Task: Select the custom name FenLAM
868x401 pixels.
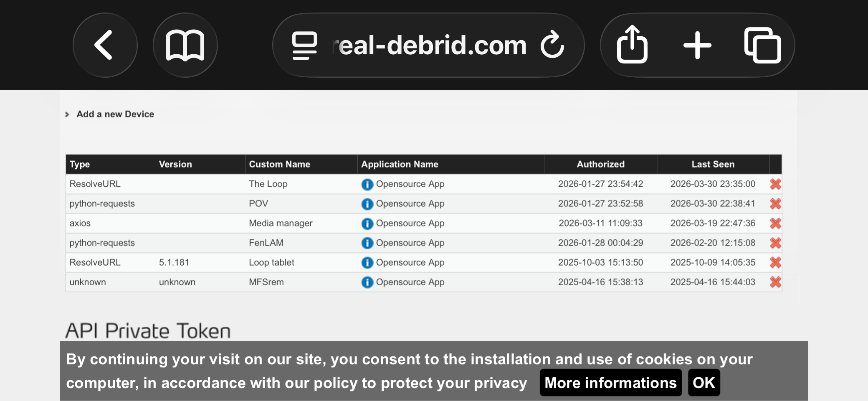Action: coord(266,243)
